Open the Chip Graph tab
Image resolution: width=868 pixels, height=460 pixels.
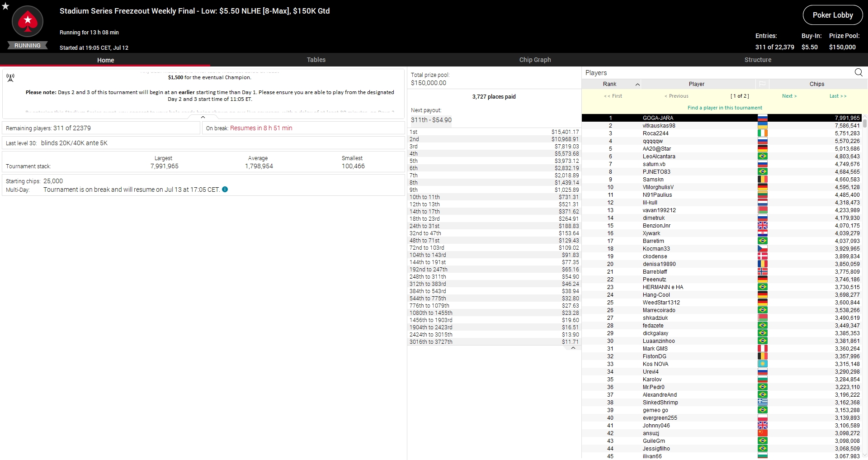[535, 60]
